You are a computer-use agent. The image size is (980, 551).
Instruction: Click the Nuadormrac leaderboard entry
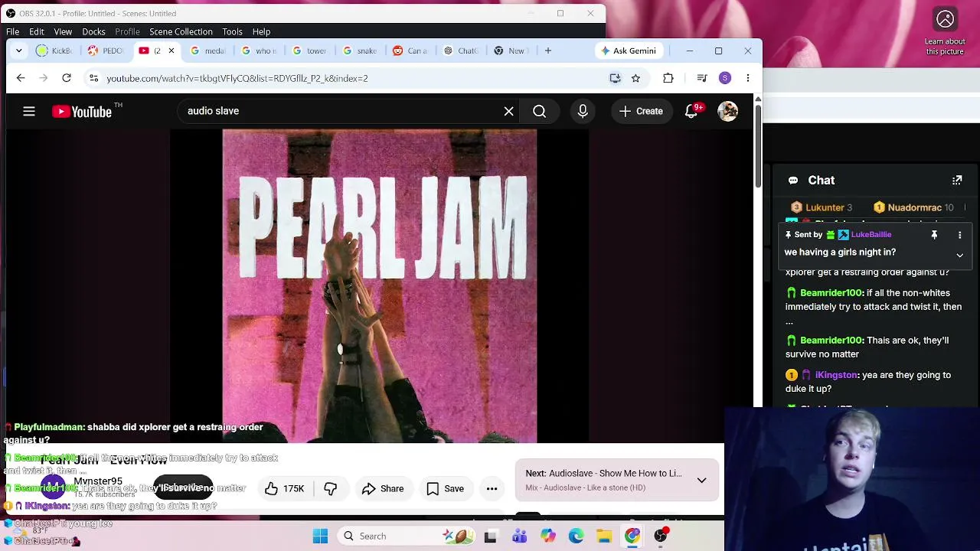click(x=913, y=207)
